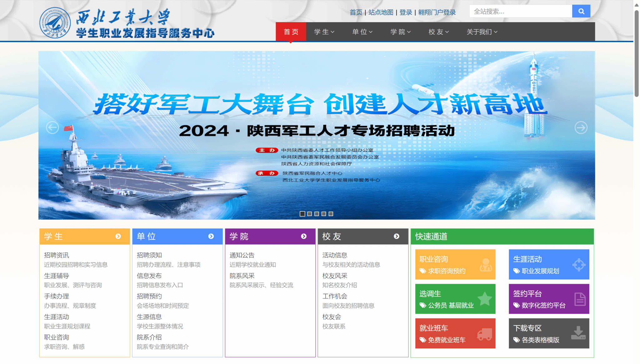Click the arrow icon in 学生 panel header
Screen dimensions: 640x364
point(118,236)
